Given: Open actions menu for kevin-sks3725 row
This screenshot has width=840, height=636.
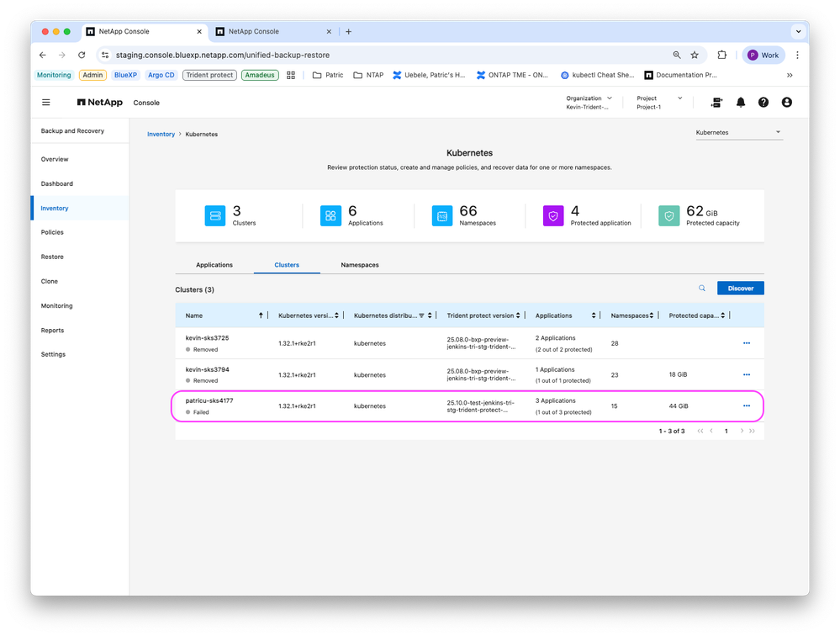Looking at the screenshot, I should [x=747, y=343].
